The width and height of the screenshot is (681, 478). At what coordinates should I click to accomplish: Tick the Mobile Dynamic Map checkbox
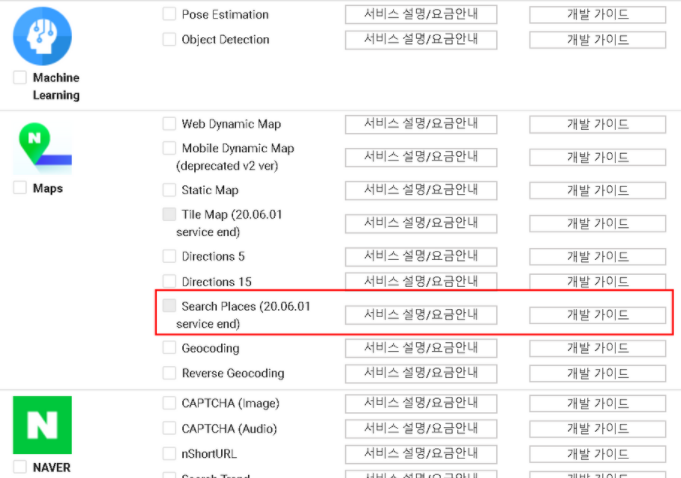[x=169, y=148]
